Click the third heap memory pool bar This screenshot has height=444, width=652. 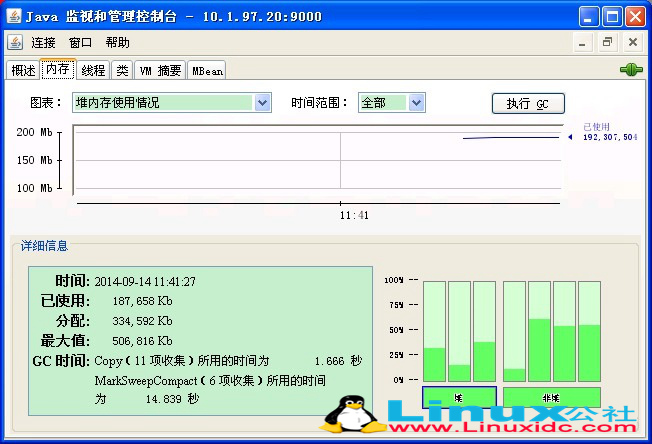pyautogui.click(x=484, y=331)
